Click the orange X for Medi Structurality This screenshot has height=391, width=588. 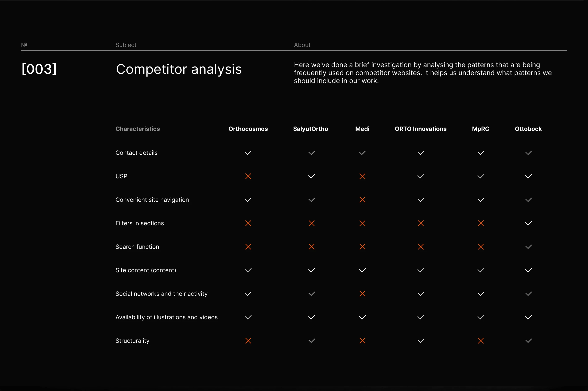[362, 341]
